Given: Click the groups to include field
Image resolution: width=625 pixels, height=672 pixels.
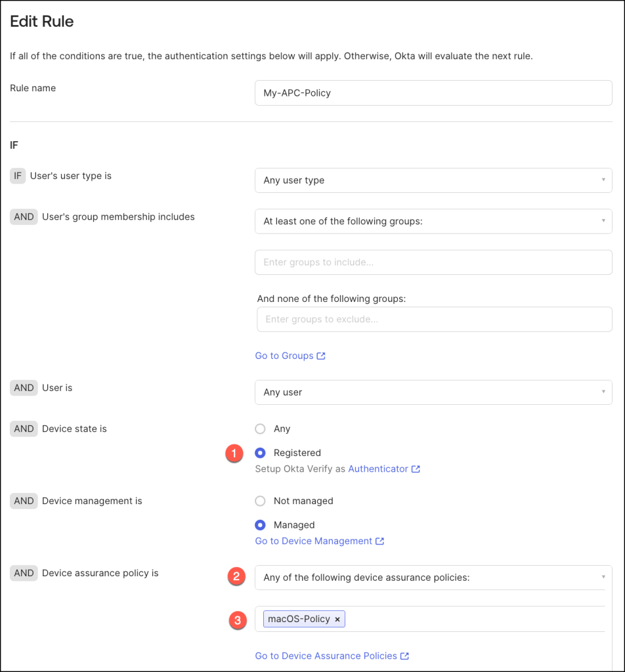Looking at the screenshot, I should click(x=433, y=262).
